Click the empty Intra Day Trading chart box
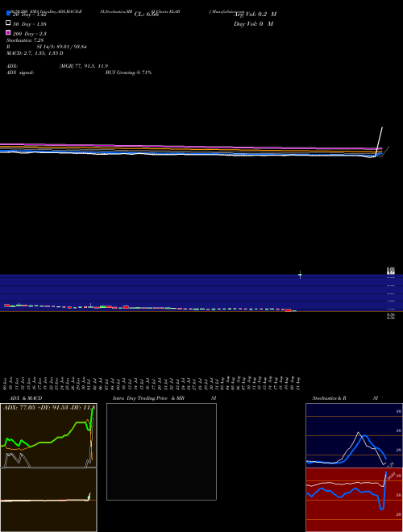Screen dimensions: 403x532 coord(161,451)
